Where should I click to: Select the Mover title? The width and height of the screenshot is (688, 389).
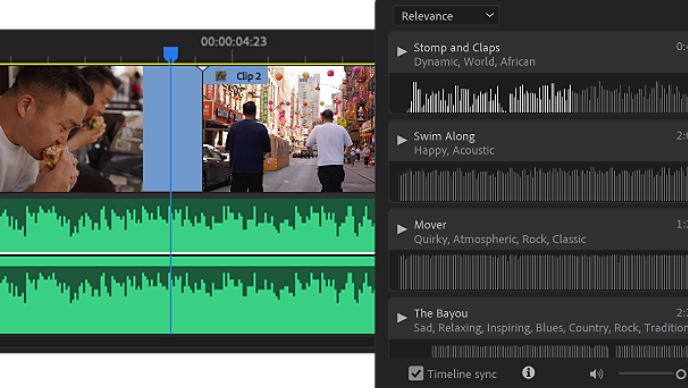pos(430,225)
